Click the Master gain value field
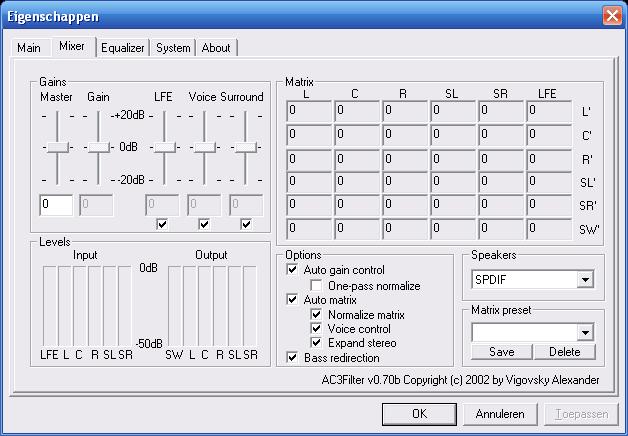Image resolution: width=628 pixels, height=436 pixels. [x=56, y=205]
